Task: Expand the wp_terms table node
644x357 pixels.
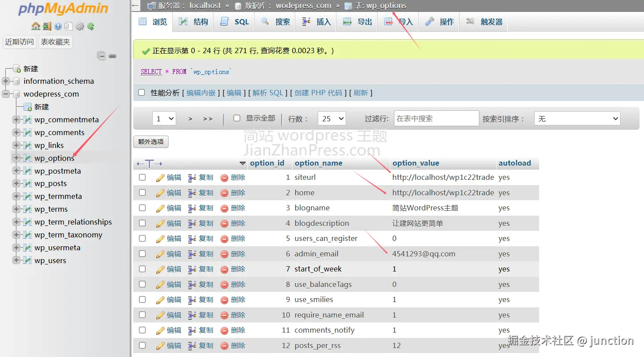Action: click(16, 209)
